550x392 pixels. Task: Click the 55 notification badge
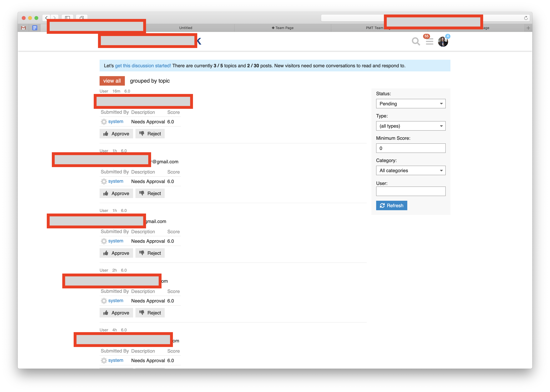(427, 36)
